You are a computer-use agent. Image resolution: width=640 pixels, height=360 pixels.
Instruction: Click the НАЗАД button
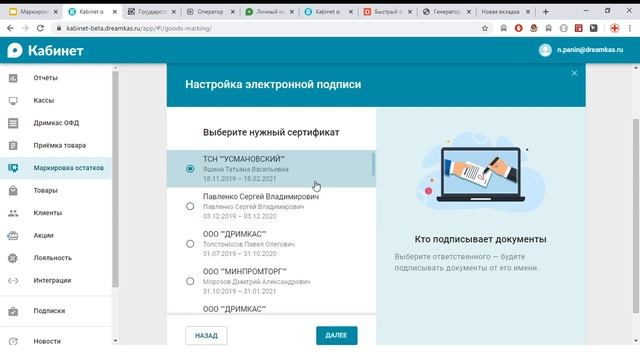click(206, 336)
